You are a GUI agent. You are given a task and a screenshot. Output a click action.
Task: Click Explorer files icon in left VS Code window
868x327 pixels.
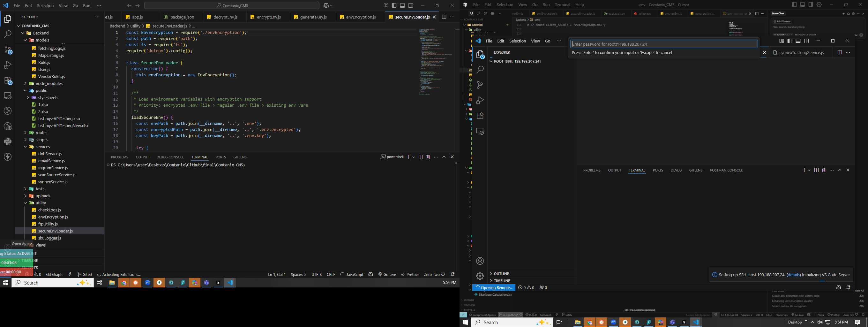pos(7,19)
